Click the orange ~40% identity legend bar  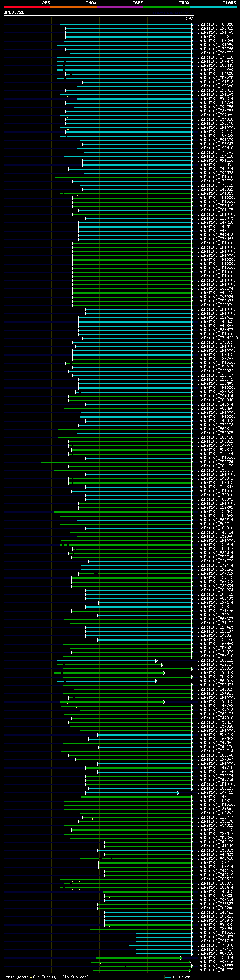(73, 7)
